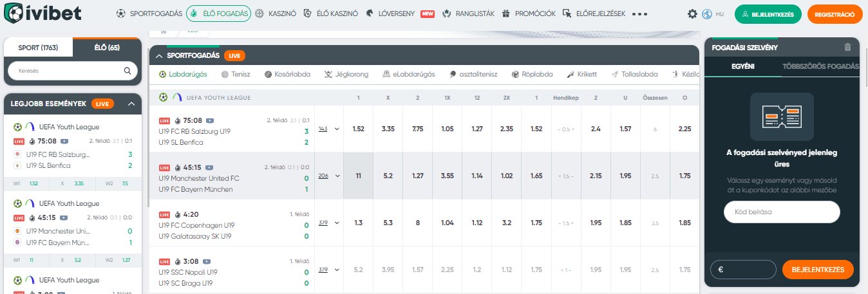
Task: Select the Kosárlabda sport filter
Action: pos(287,74)
